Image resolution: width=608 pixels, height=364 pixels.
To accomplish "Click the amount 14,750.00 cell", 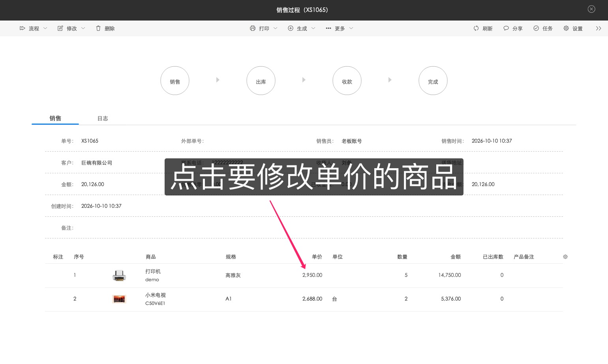I will pos(450,275).
